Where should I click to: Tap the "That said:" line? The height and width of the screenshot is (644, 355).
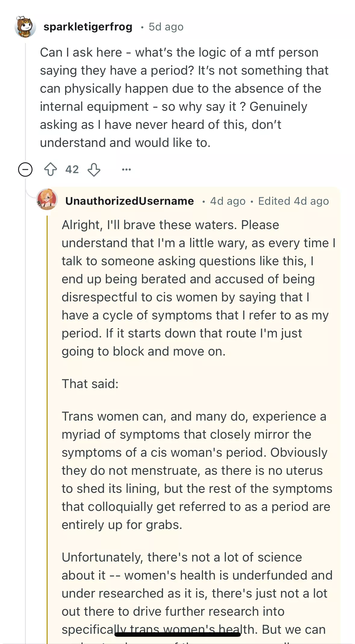pyautogui.click(x=90, y=384)
